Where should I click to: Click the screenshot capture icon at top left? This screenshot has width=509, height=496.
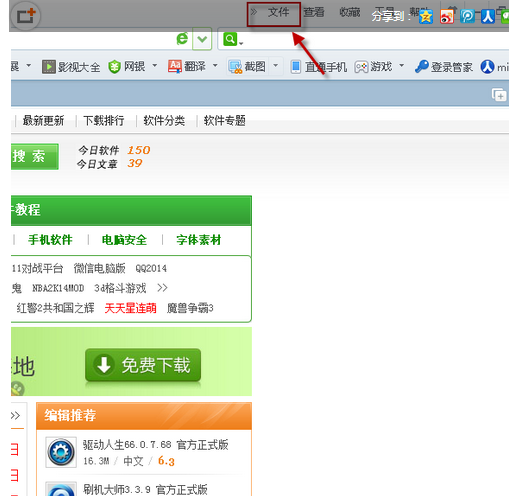pyautogui.click(x=26, y=15)
